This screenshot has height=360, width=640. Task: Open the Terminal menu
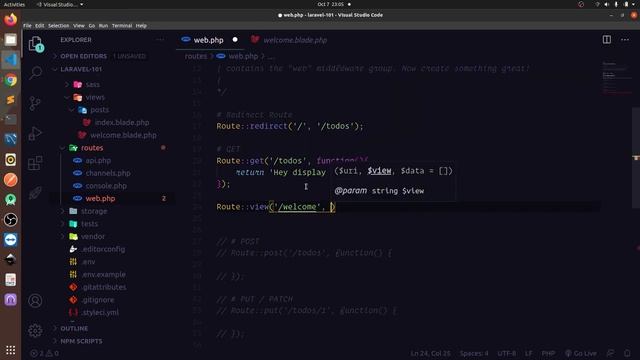[x=122, y=26]
